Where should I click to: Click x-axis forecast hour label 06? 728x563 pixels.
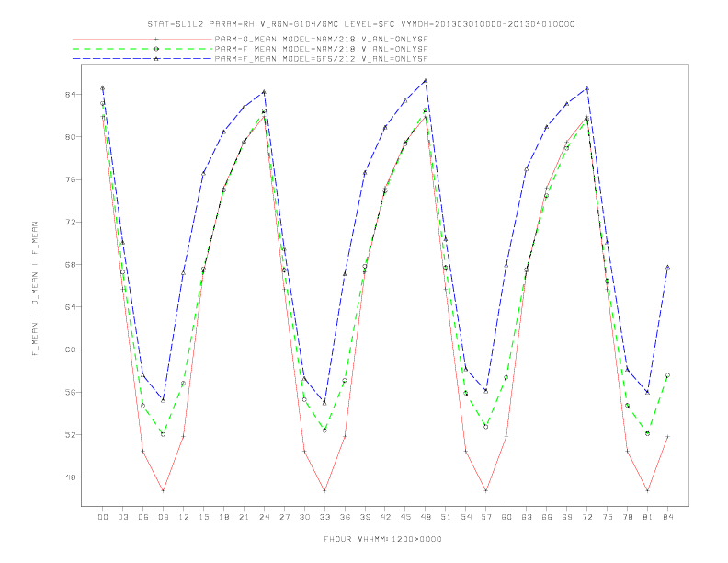click(x=143, y=517)
